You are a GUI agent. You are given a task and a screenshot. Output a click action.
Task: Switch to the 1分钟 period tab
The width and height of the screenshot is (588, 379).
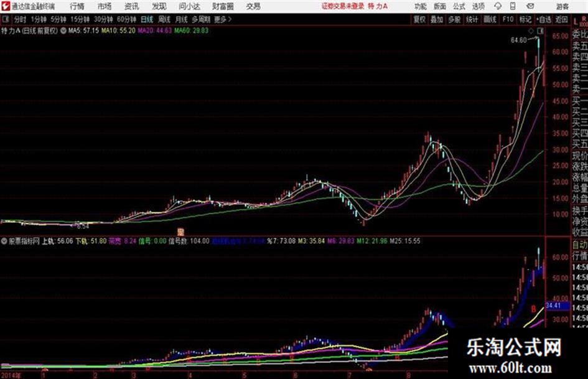pos(38,19)
